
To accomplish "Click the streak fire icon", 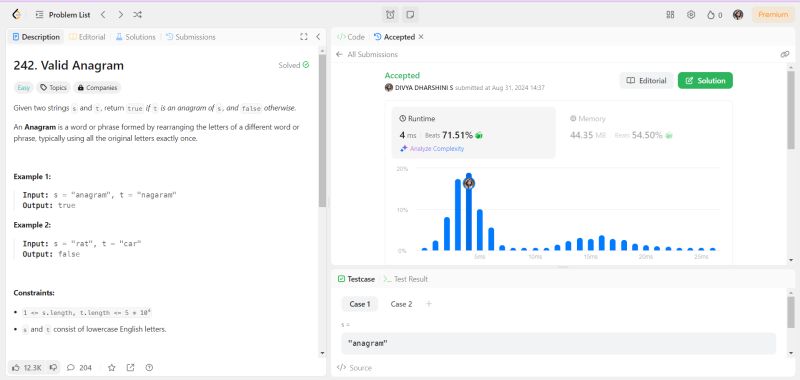I will pyautogui.click(x=711, y=15).
